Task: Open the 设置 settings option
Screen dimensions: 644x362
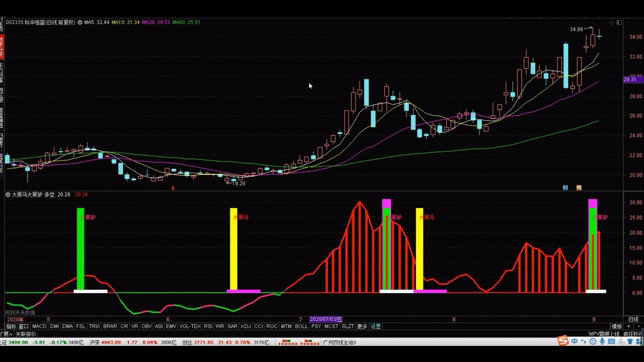Action: [x=376, y=326]
